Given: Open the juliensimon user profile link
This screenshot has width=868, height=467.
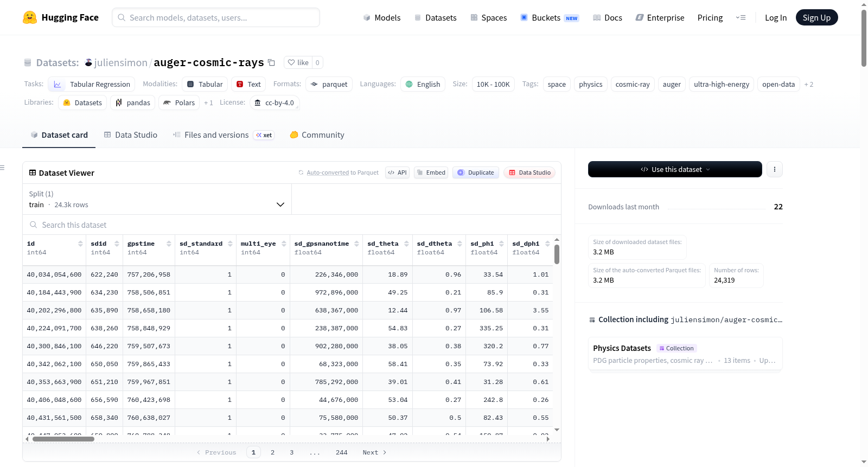Looking at the screenshot, I should (x=120, y=62).
